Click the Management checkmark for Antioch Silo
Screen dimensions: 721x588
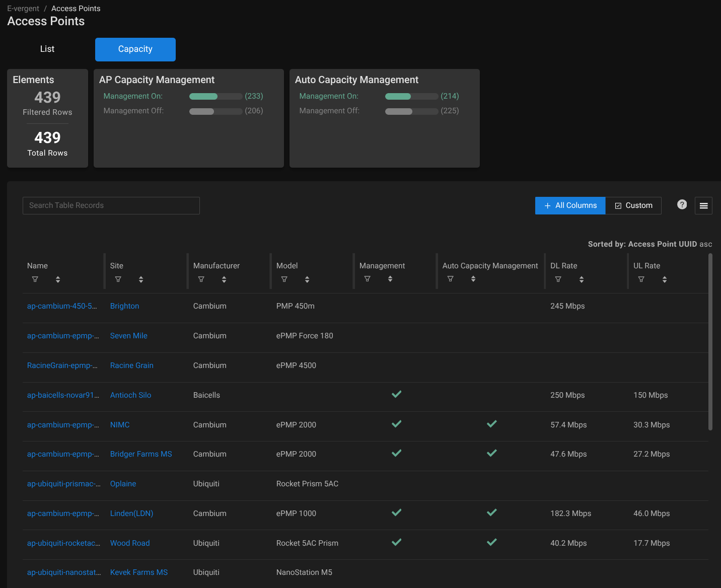point(397,395)
